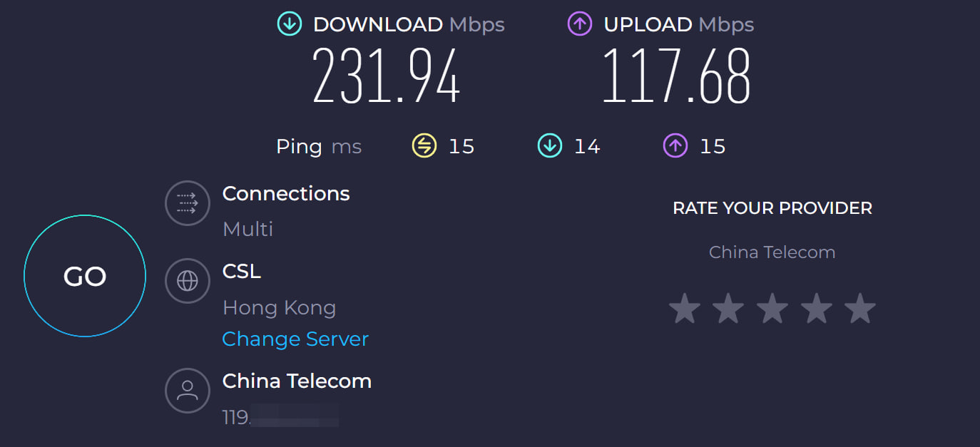Image resolution: width=980 pixels, height=447 pixels.
Task: Toggle the Multi connections setting
Action: pos(248,229)
